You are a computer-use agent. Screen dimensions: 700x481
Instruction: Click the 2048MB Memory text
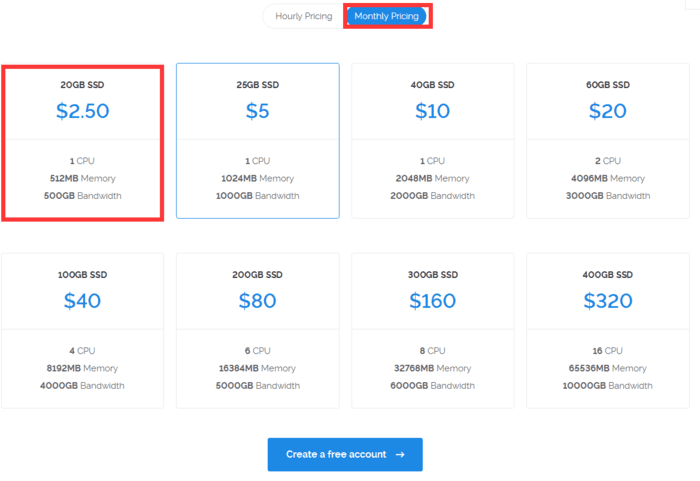[433, 178]
